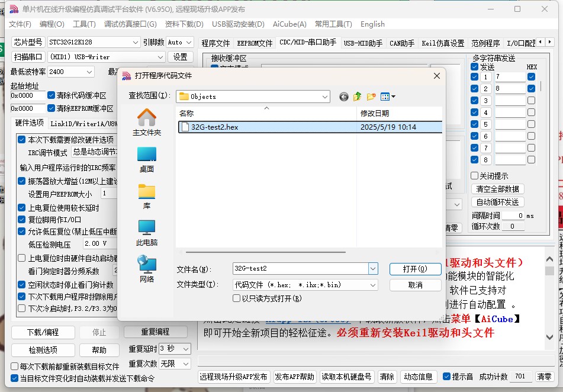Click 检测选项 button
563x392 pixels.
tap(43, 349)
